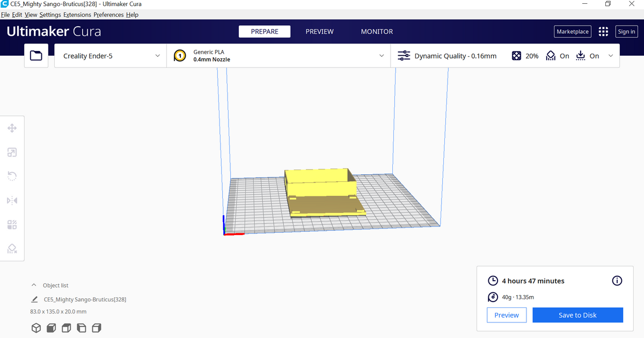The width and height of the screenshot is (644, 338).
Task: Click the Sign in button
Action: (x=626, y=32)
